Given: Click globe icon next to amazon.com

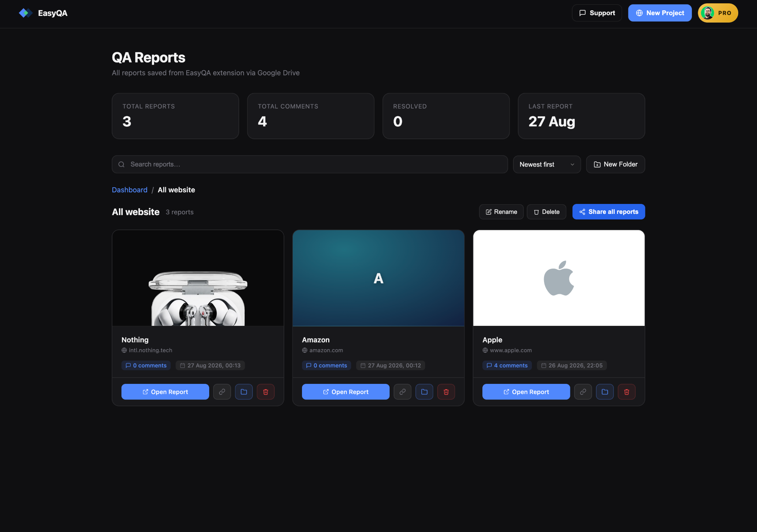Looking at the screenshot, I should tap(305, 350).
